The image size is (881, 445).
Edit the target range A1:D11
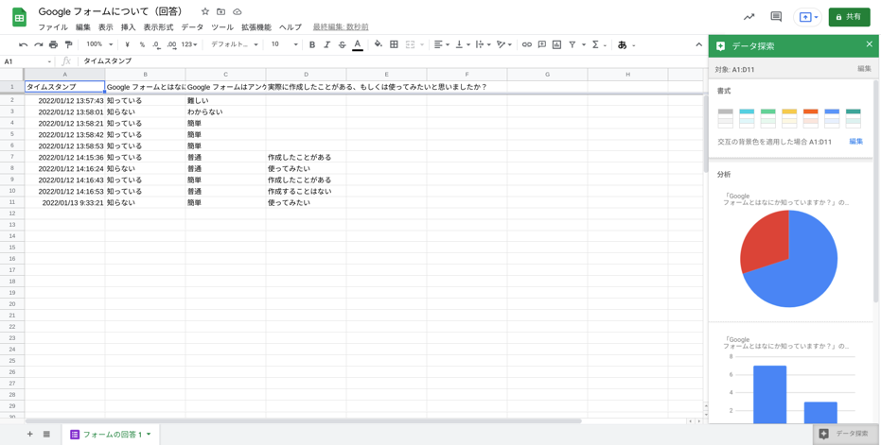pos(864,69)
